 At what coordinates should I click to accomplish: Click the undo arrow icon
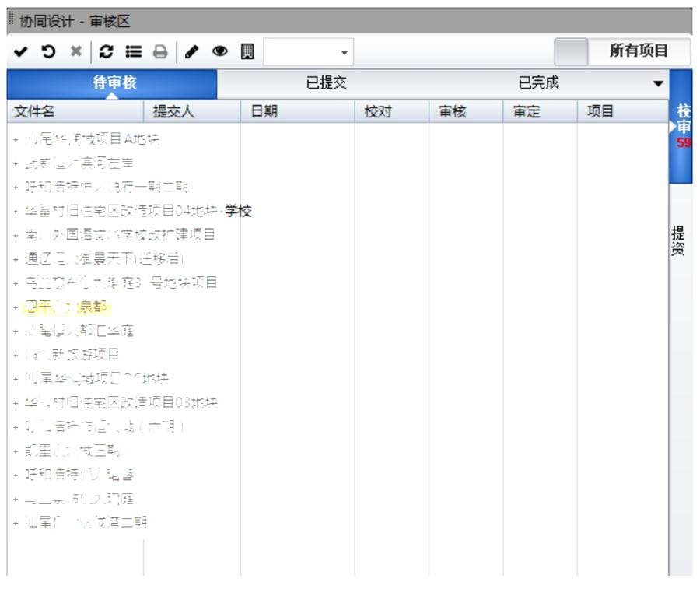48,51
